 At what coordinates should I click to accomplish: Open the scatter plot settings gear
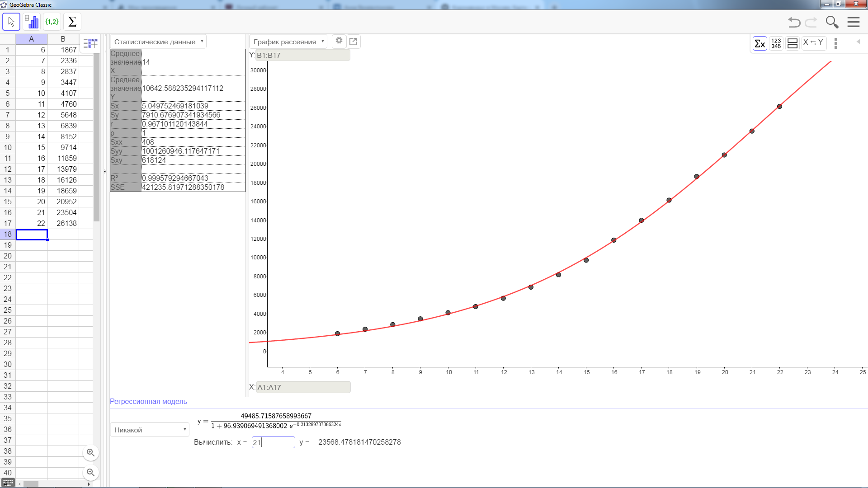pyautogui.click(x=339, y=41)
